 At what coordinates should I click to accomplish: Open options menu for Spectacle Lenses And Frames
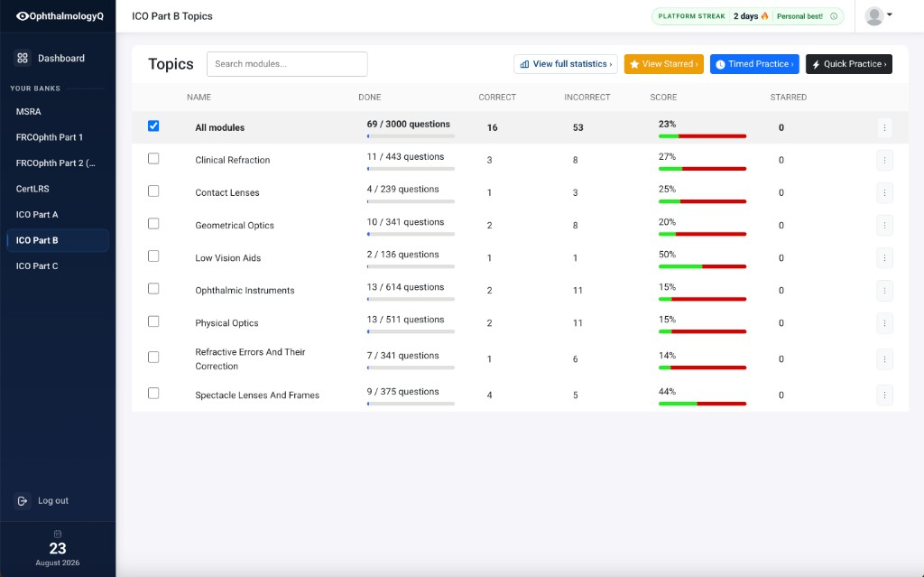(x=884, y=395)
